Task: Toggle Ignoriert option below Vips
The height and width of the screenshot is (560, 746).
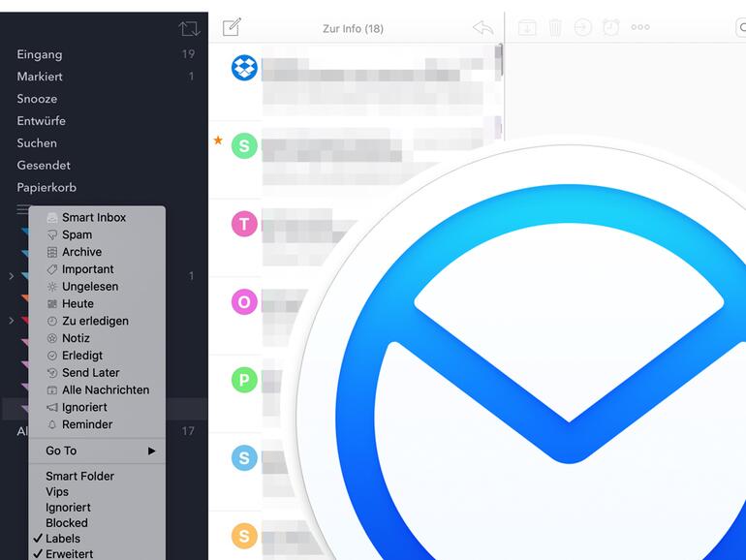Action: 97,507
